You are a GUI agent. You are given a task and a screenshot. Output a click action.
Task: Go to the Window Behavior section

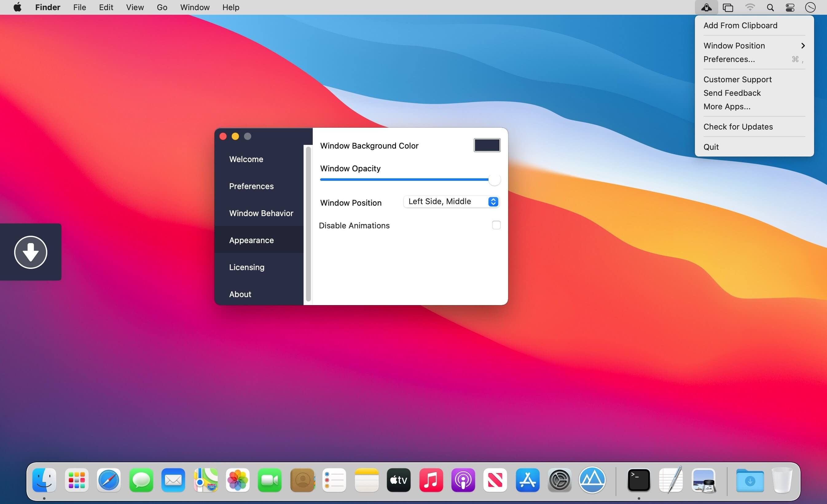(x=259, y=213)
